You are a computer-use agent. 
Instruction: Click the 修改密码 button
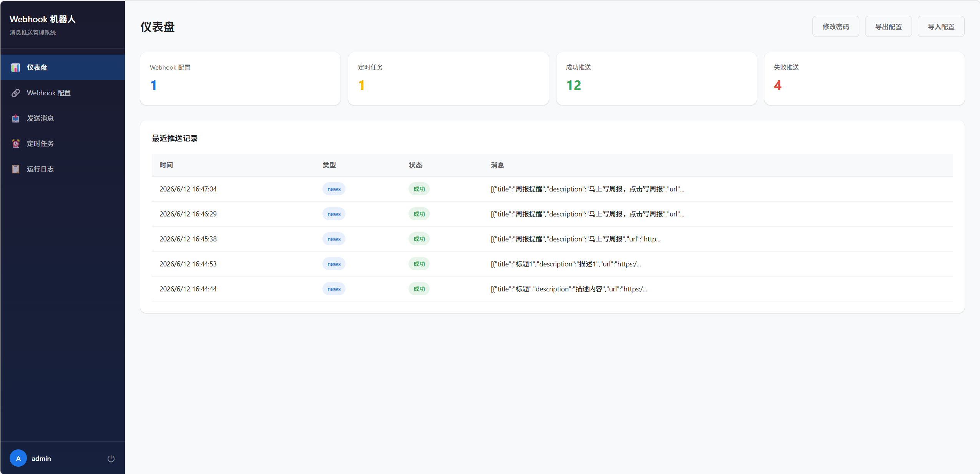(835, 27)
